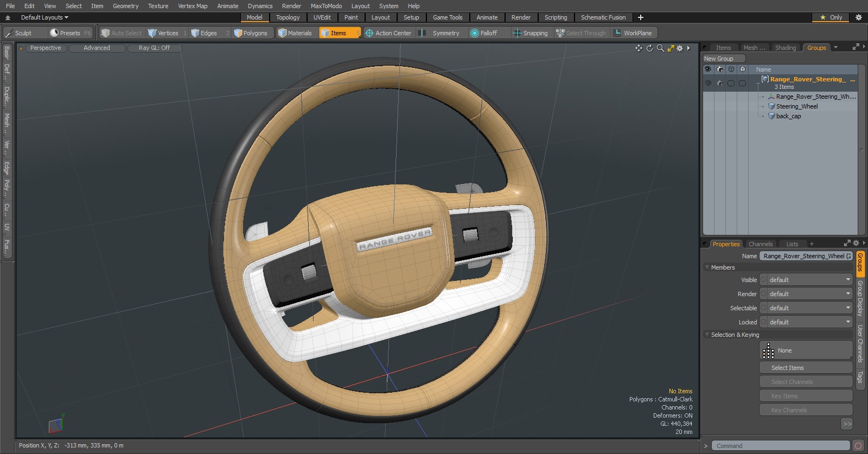Toggle Snapping in the toolbar
The image size is (868, 454).
click(531, 33)
